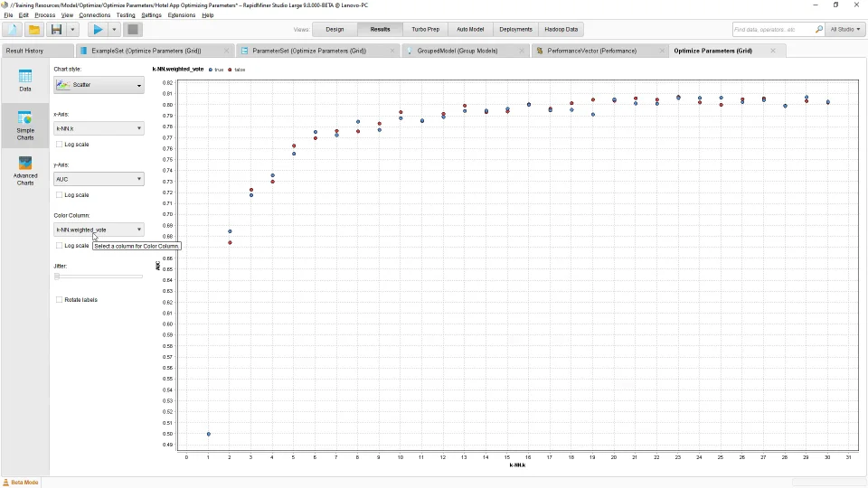
Task: Expand the y-Axis AUC dropdown
Action: point(99,179)
